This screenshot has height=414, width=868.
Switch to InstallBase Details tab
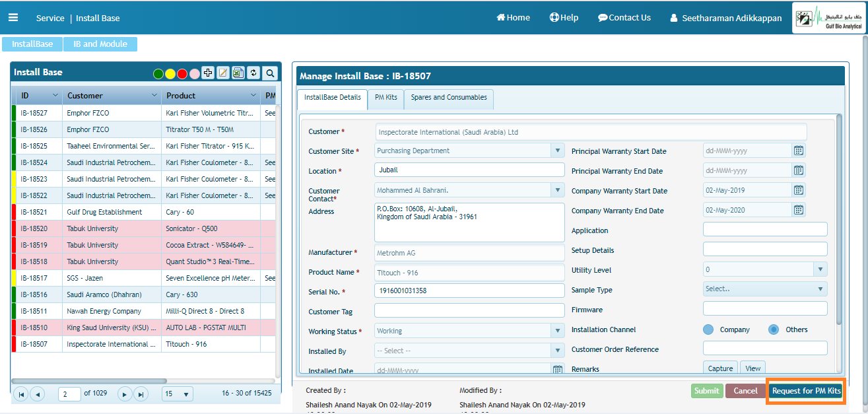tap(332, 98)
